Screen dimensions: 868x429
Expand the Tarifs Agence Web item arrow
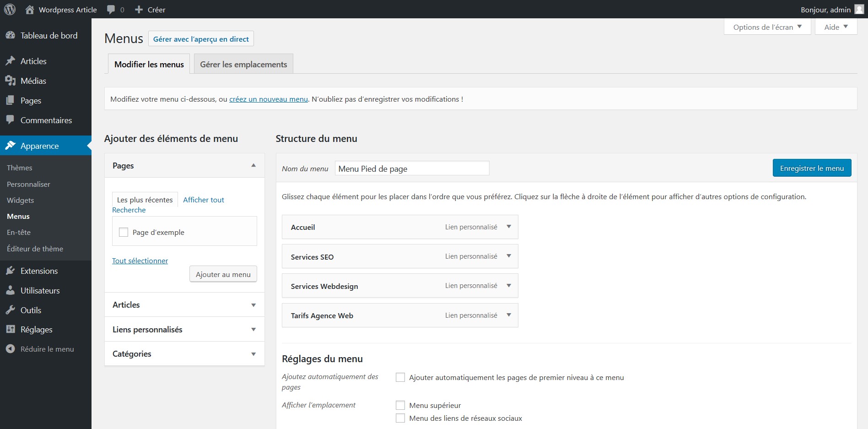[509, 315]
